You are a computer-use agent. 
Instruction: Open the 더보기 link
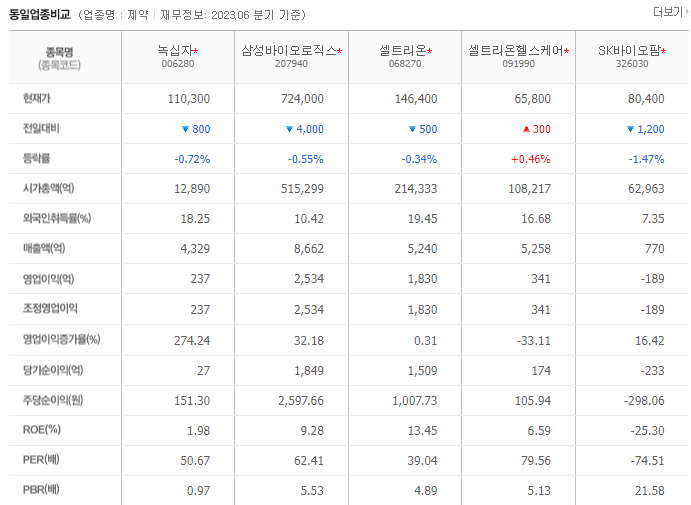coord(670,12)
